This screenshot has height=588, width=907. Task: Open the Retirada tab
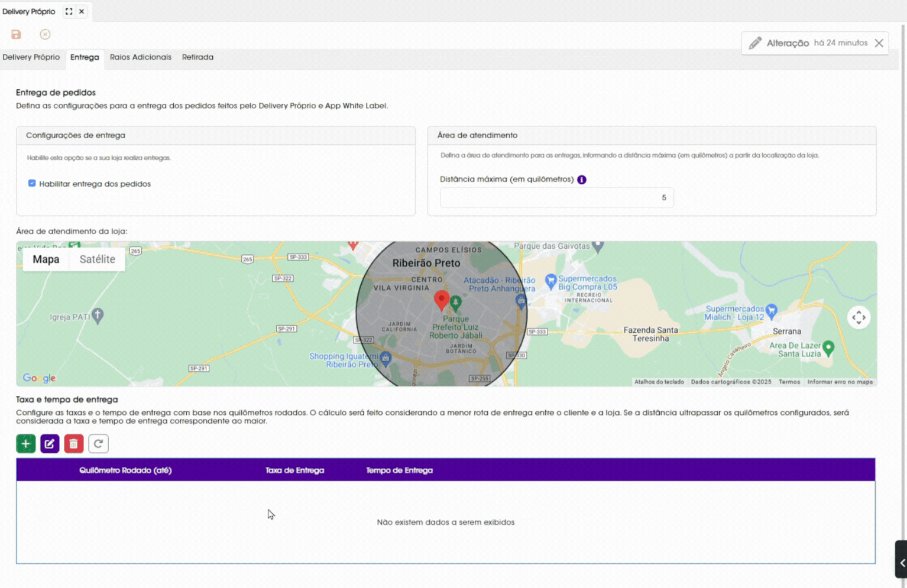[197, 57]
